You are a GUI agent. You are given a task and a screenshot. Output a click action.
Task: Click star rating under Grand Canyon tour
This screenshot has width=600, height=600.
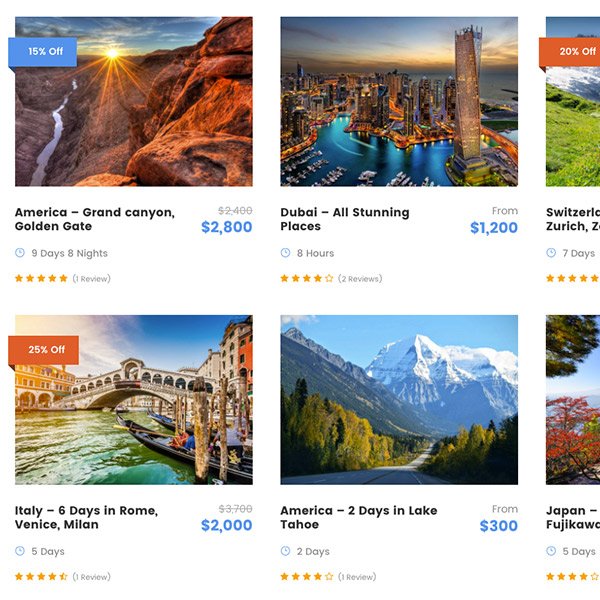(x=41, y=278)
